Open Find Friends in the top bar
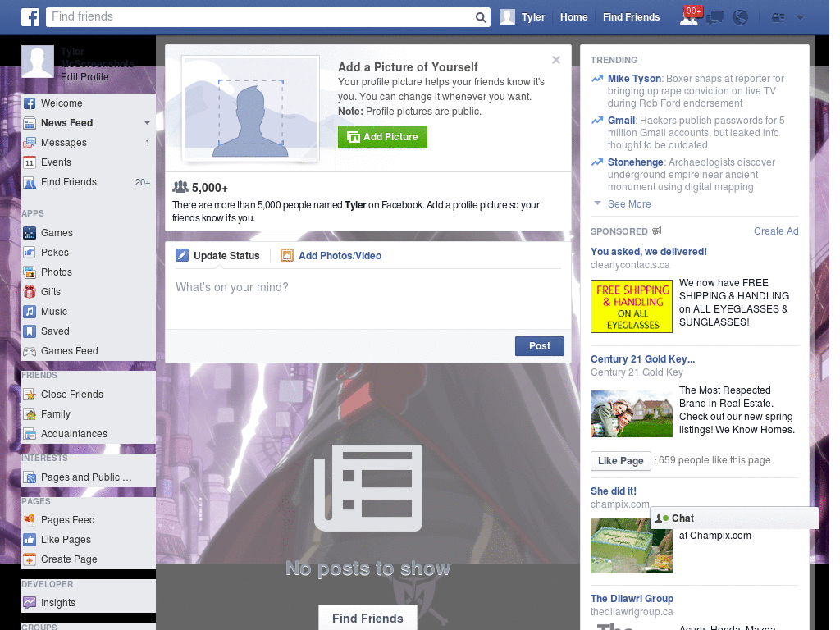The image size is (840, 630). (x=631, y=17)
